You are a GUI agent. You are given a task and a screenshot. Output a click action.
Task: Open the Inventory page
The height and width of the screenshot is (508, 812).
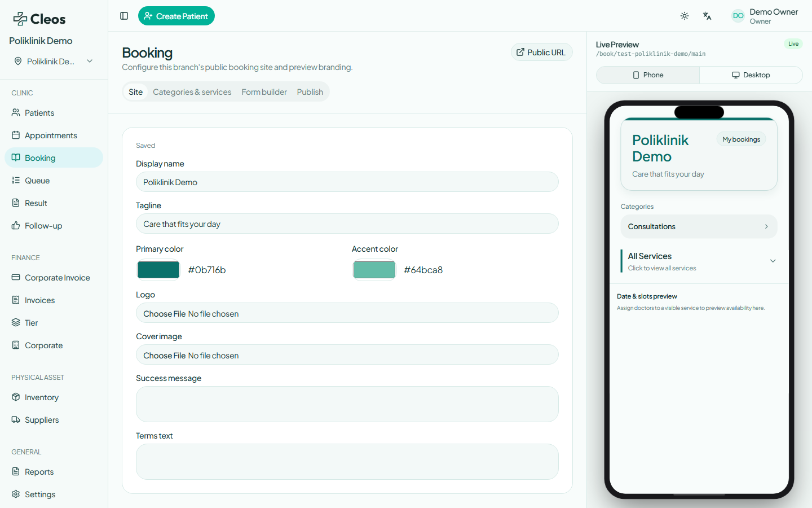[54, 397]
